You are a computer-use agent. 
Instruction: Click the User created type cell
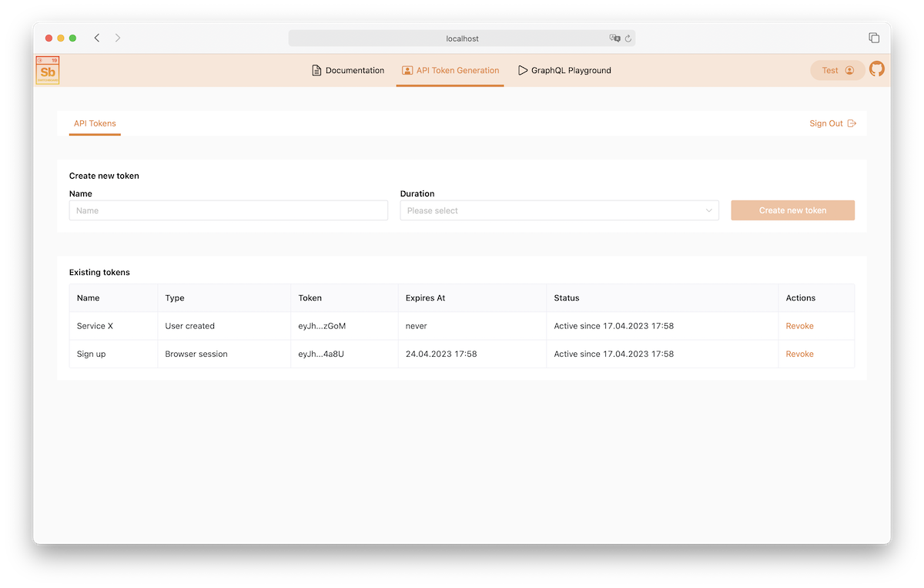224,326
